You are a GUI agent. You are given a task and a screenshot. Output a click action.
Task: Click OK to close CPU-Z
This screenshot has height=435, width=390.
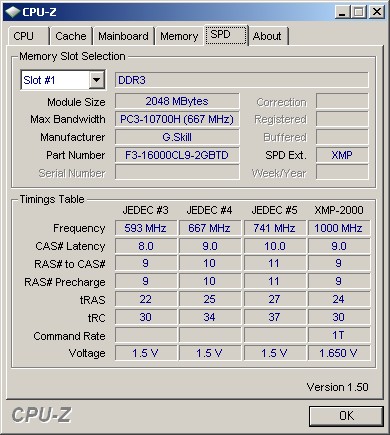(346, 416)
